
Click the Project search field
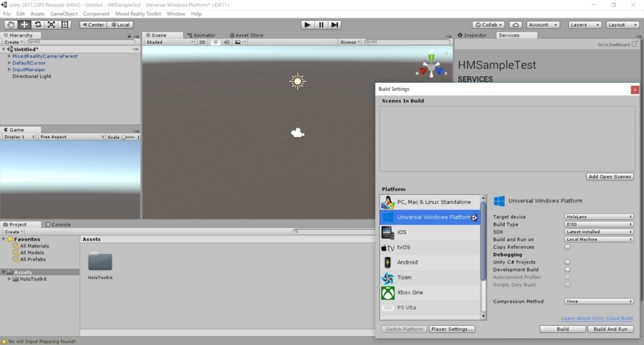[x=333, y=232]
